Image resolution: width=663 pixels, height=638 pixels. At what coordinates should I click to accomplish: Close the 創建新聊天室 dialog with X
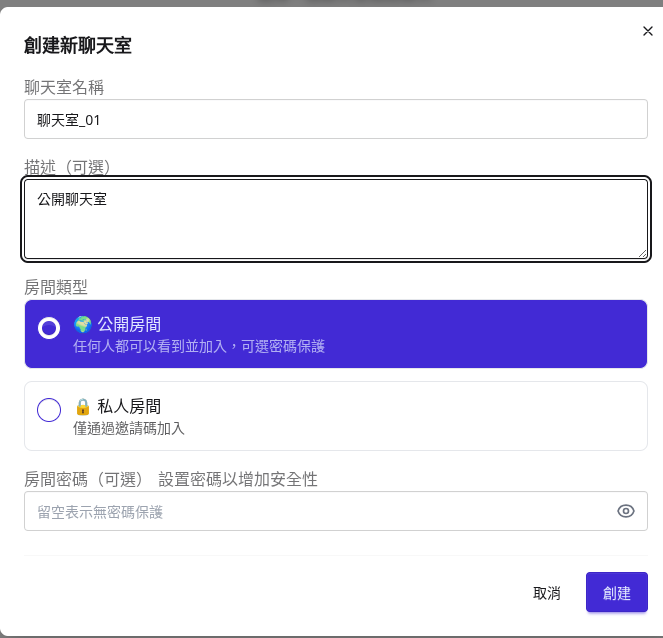coord(647,31)
